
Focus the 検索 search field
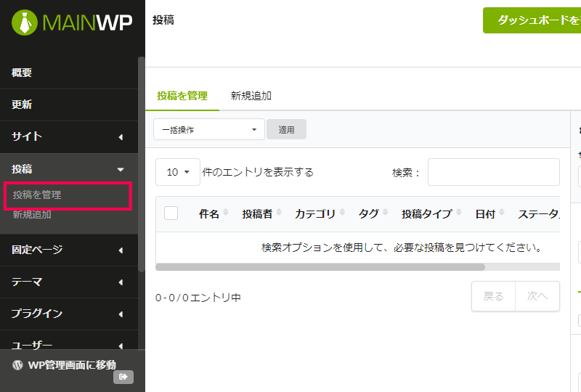(x=494, y=172)
